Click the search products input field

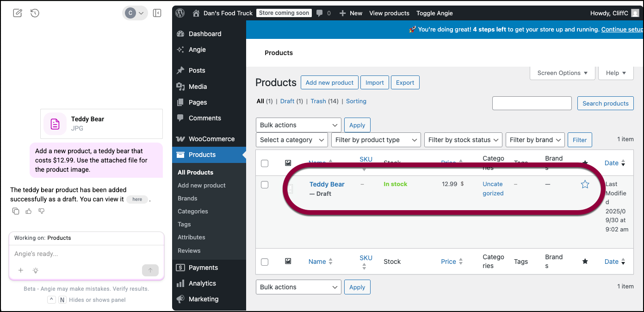point(532,103)
